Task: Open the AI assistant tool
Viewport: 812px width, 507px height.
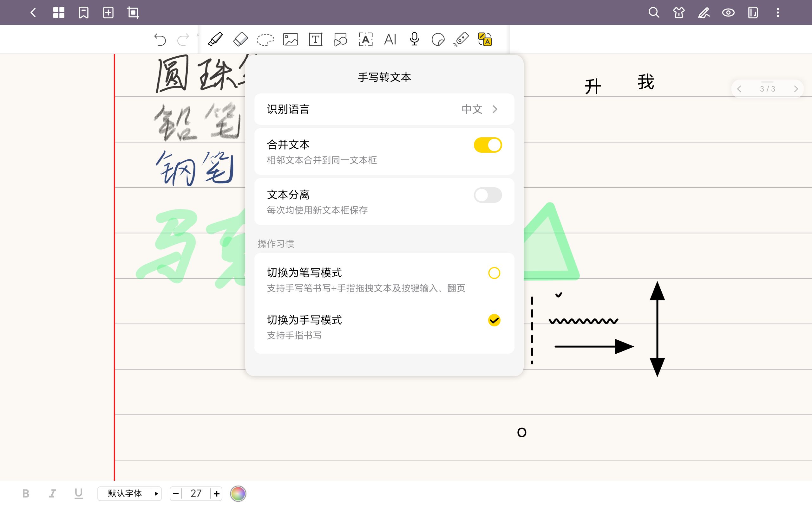Action: (390, 39)
